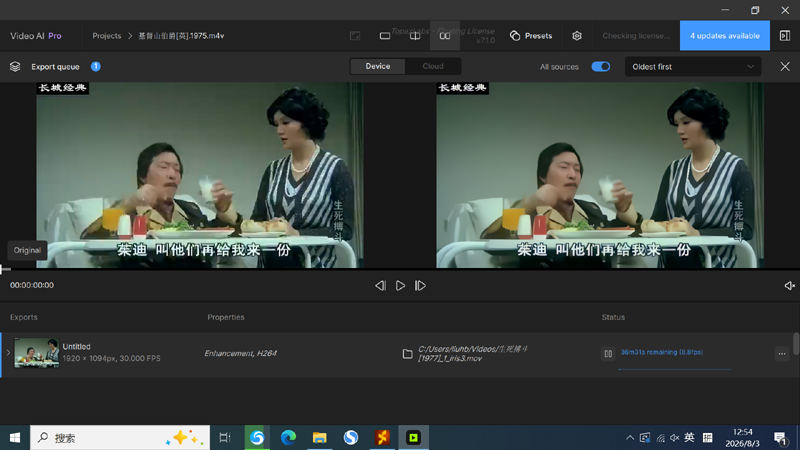Screen dimensions: 800x450
Task: Click Checking license status text
Action: click(636, 36)
